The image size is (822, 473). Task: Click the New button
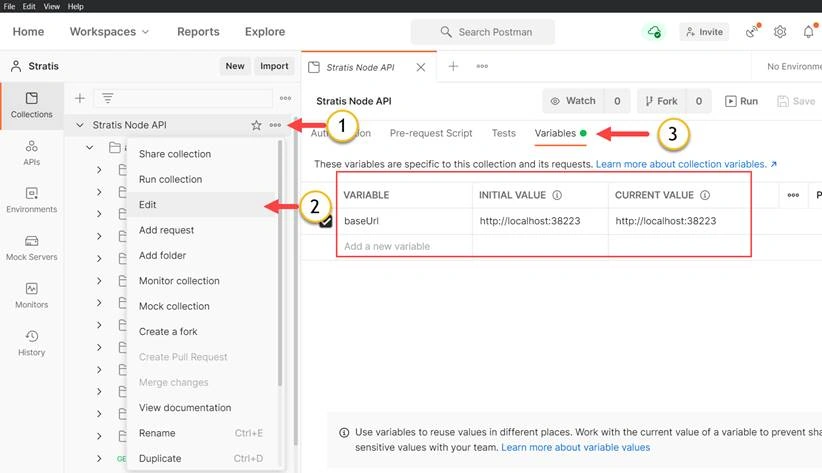coord(235,66)
